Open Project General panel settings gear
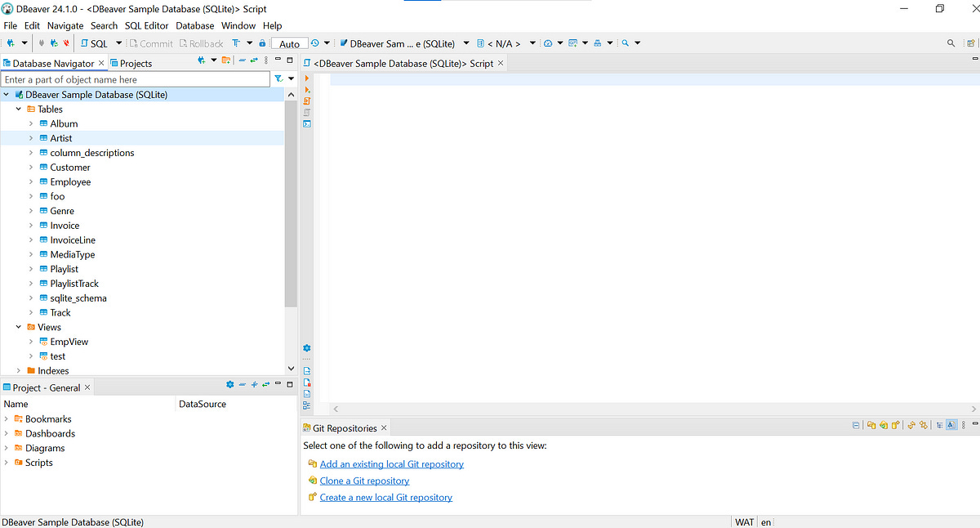This screenshot has height=528, width=980. pos(229,384)
